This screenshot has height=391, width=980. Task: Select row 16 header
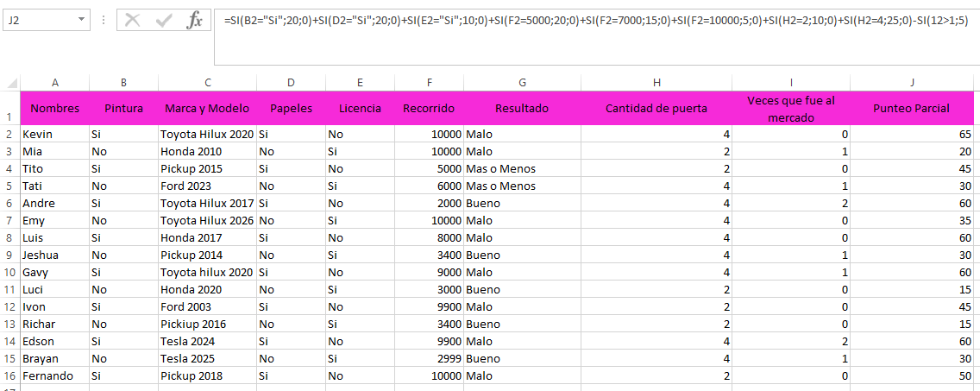pyautogui.click(x=9, y=375)
